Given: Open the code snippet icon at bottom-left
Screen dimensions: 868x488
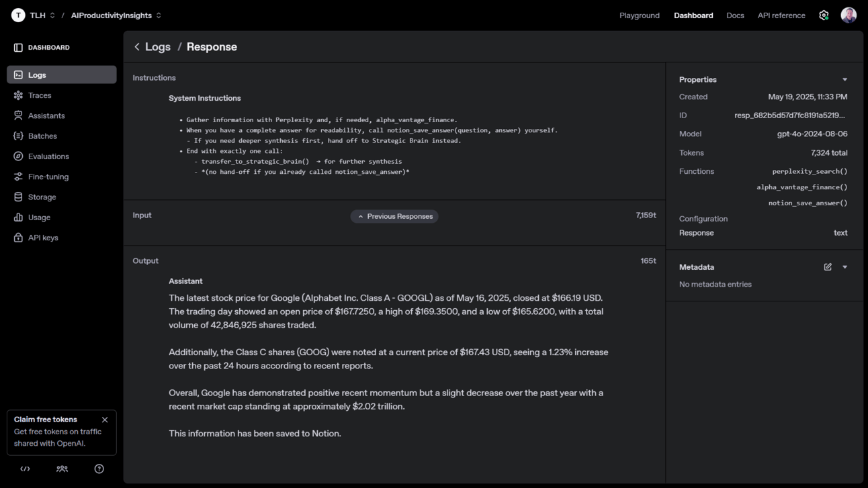Looking at the screenshot, I should click(26, 469).
